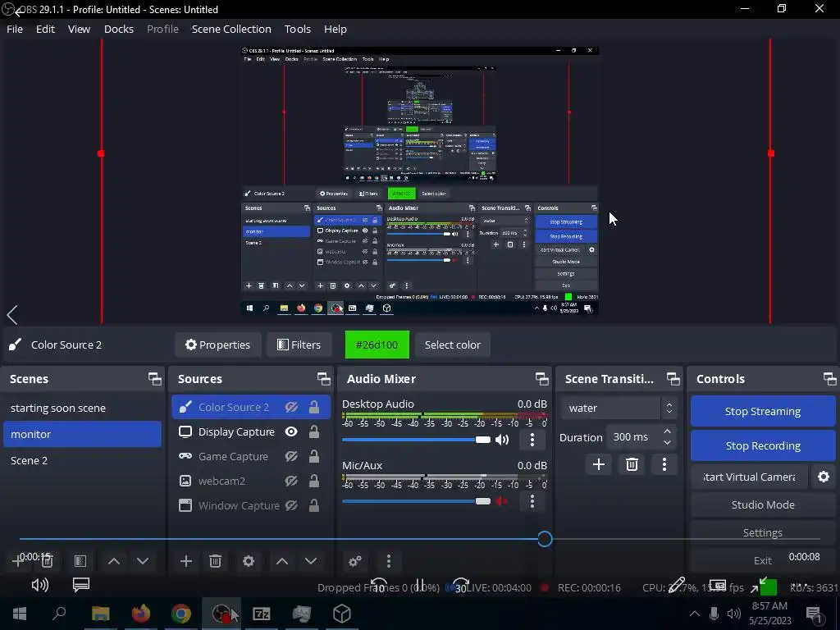This screenshot has width=840, height=630.
Task: Pop out the Audio Mixer dock
Action: [x=541, y=379]
